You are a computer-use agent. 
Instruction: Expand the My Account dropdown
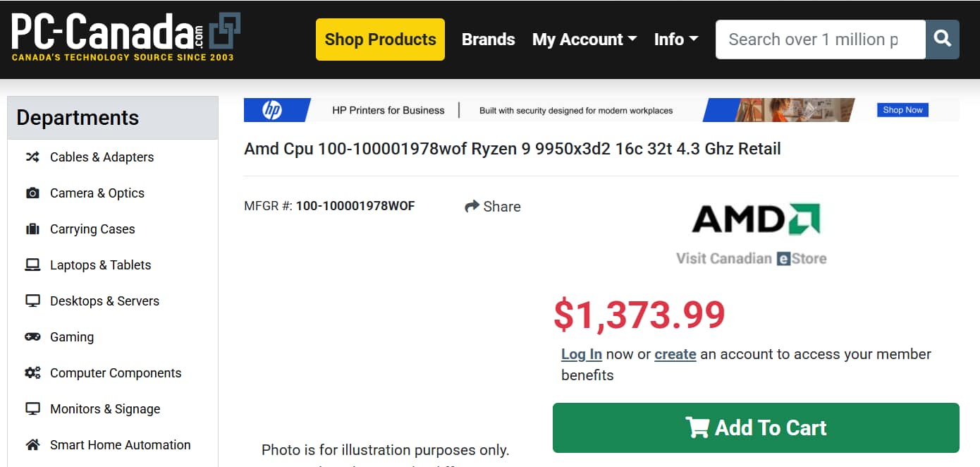pyautogui.click(x=584, y=40)
